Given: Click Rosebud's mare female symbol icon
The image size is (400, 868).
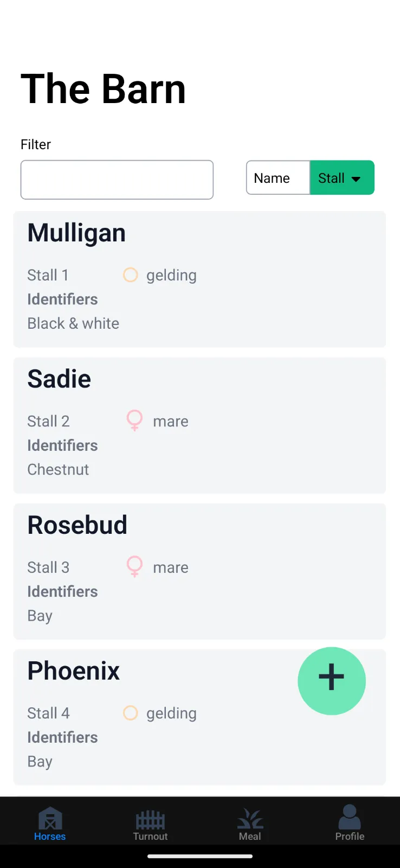Looking at the screenshot, I should (134, 566).
